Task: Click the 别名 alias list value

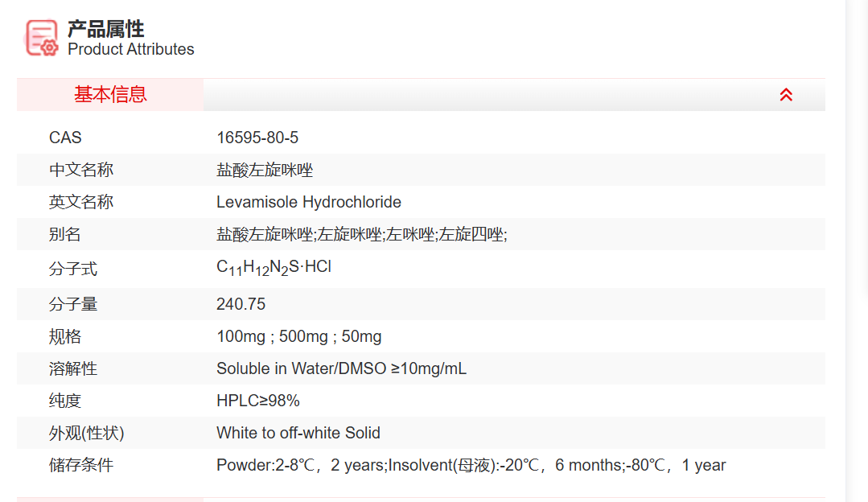Action: click(x=361, y=234)
